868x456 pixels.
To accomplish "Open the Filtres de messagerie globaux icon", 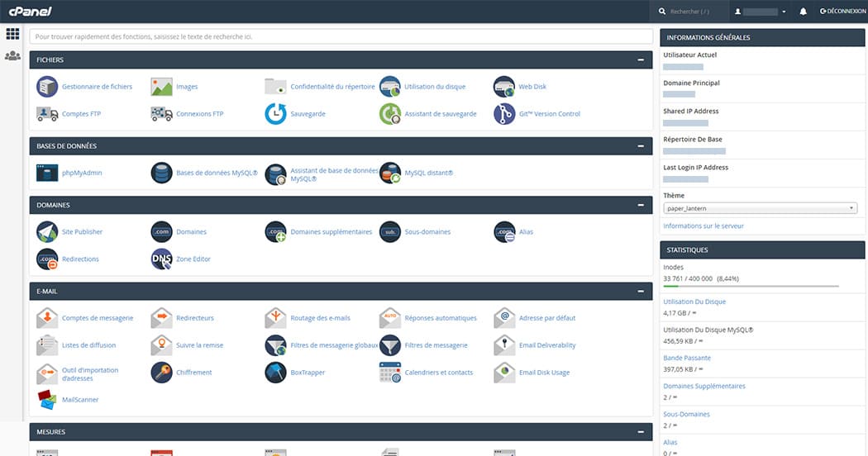I will click(275, 345).
